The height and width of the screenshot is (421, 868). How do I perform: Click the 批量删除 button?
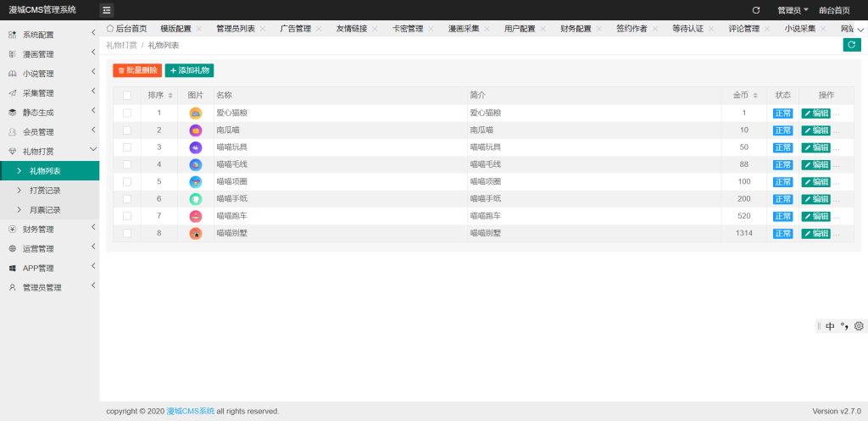point(137,70)
